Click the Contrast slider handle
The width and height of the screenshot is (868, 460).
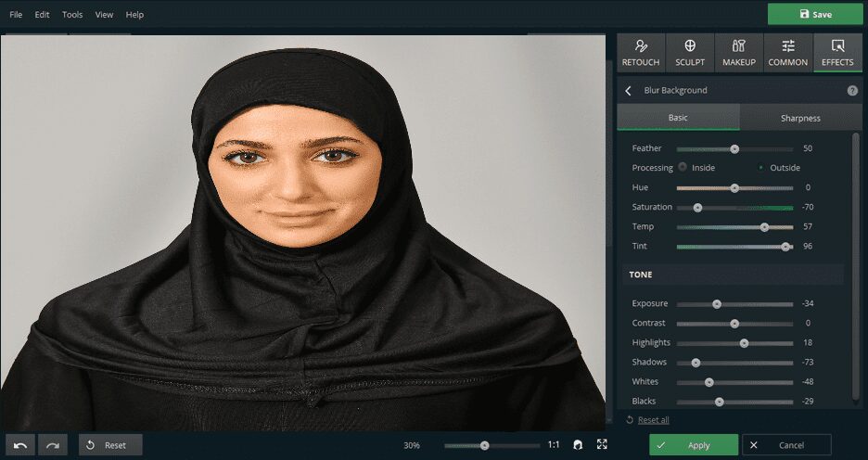coord(734,324)
